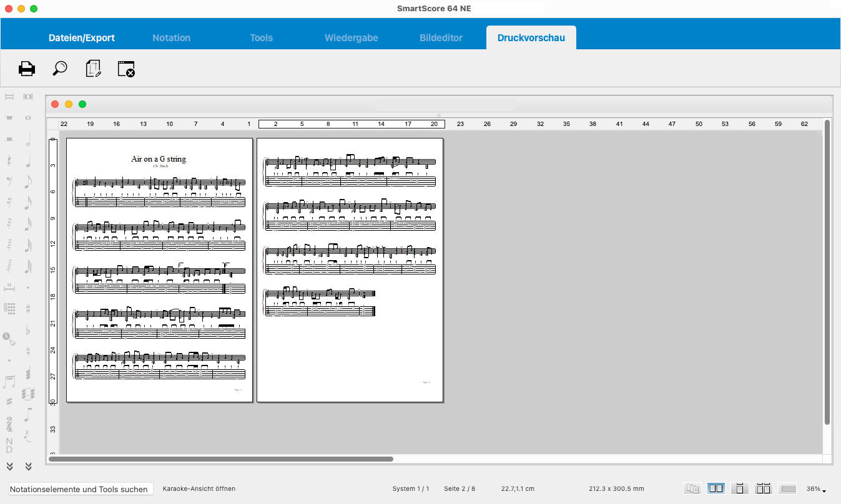Toggle the continuous staff lines view
This screenshot has width=841, height=504.
click(x=788, y=488)
